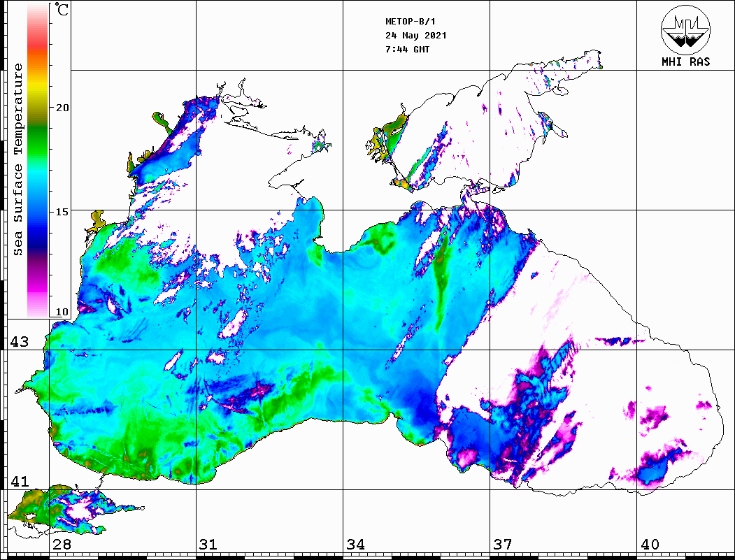Click the '20' temperature scale label
Screen dimensions: 735x560
click(62, 108)
